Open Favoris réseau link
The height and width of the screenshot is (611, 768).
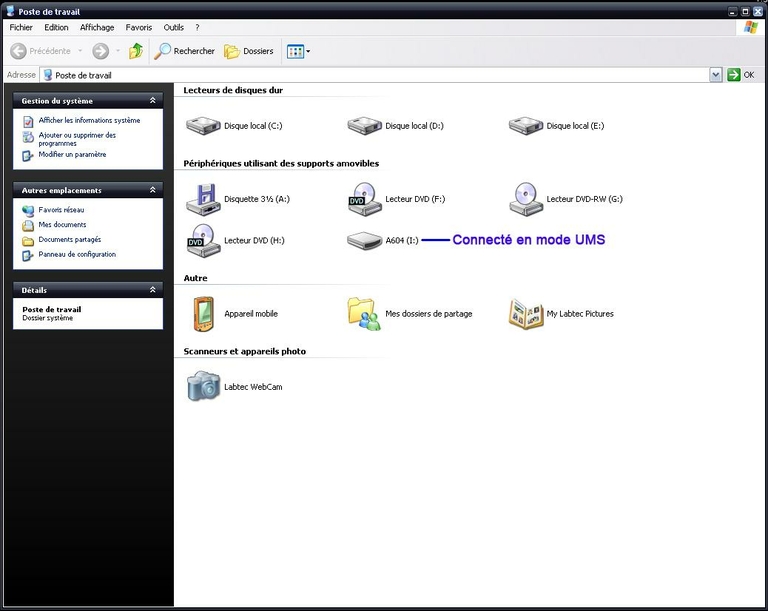click(x=61, y=210)
